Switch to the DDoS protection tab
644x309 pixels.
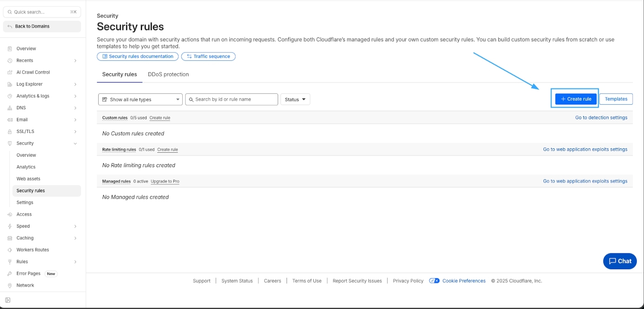[168, 75]
